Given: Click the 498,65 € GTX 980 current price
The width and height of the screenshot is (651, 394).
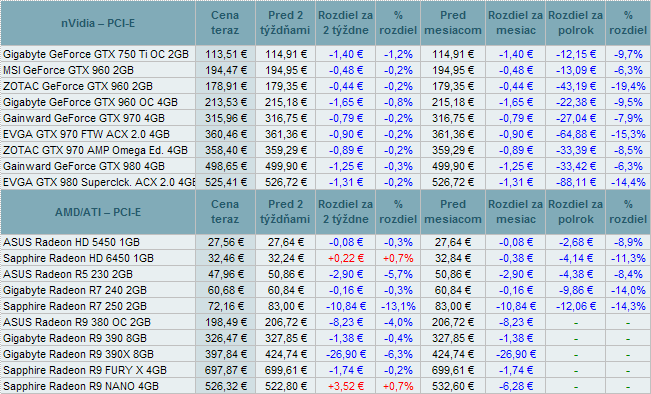Looking at the screenshot, I should [x=225, y=166].
